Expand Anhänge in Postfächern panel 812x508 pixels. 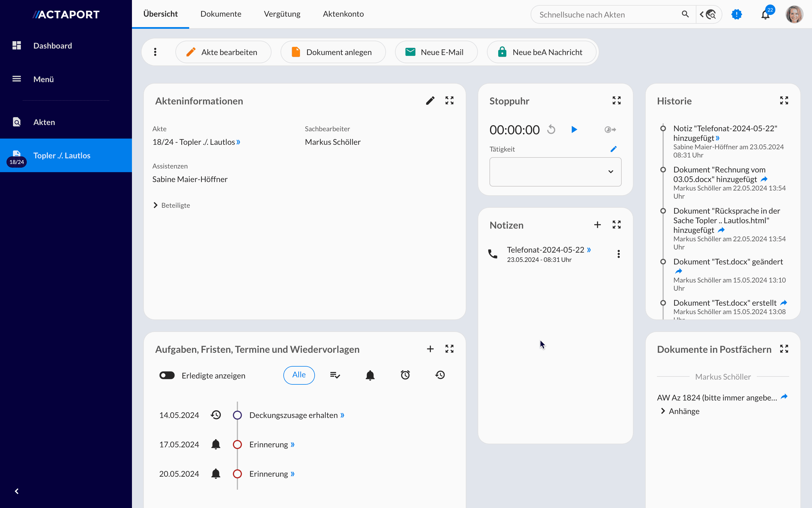[679, 411]
